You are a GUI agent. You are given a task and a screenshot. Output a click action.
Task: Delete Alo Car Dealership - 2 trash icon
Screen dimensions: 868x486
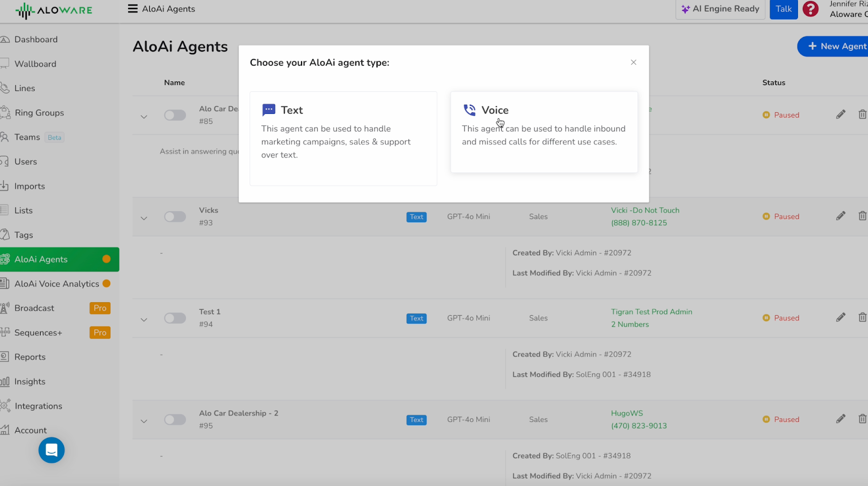862,419
